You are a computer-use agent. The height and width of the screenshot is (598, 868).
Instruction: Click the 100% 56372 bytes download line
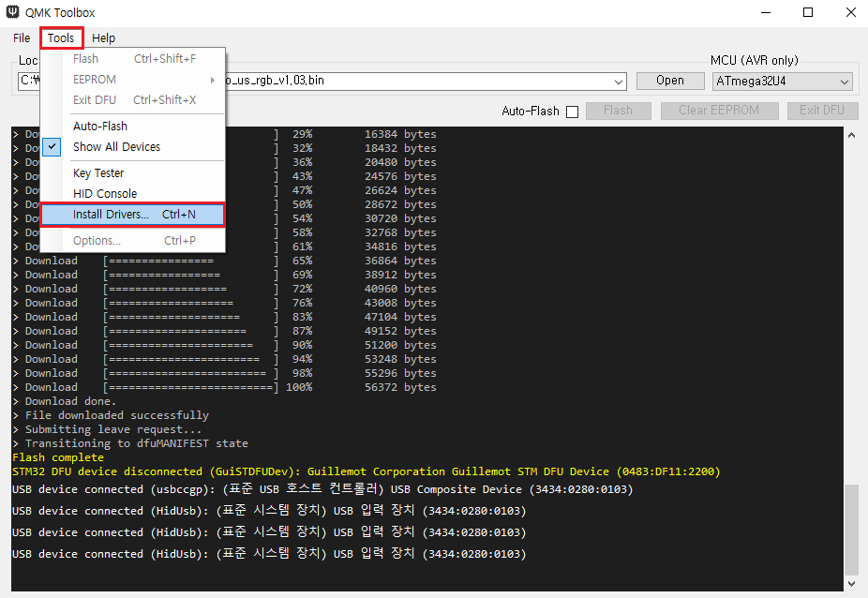point(224,388)
